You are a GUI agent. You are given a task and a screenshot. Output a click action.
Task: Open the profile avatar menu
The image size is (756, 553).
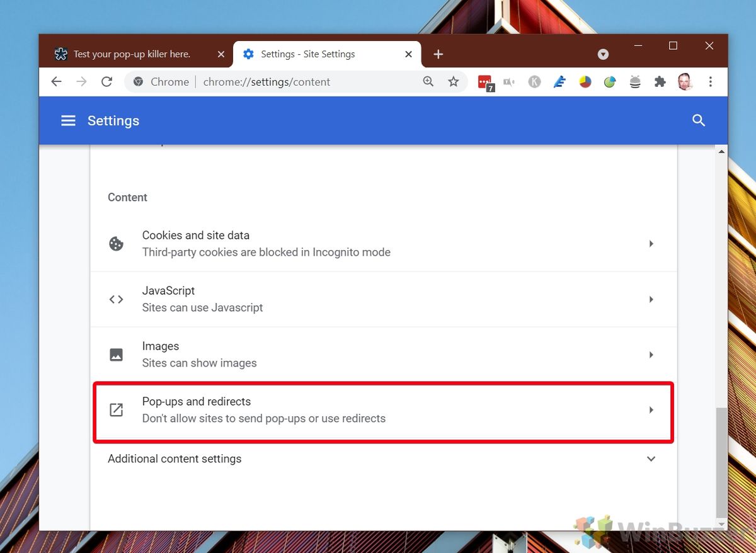(685, 82)
